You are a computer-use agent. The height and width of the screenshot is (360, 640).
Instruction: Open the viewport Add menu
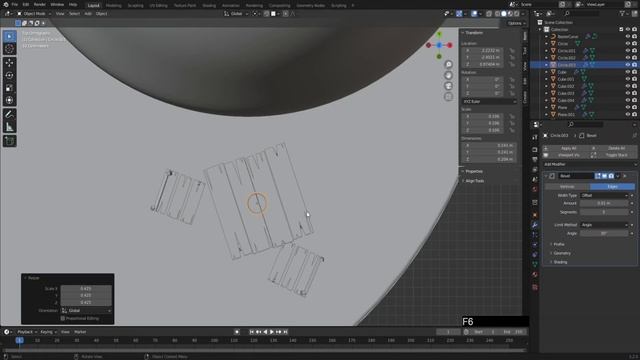click(88, 13)
